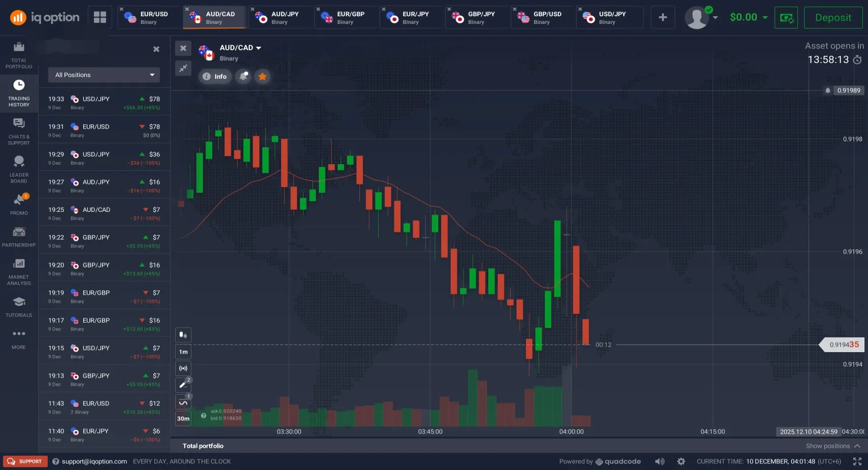Image resolution: width=868 pixels, height=470 pixels.
Task: Expand the $0.00 account balance dropdown
Action: point(749,17)
